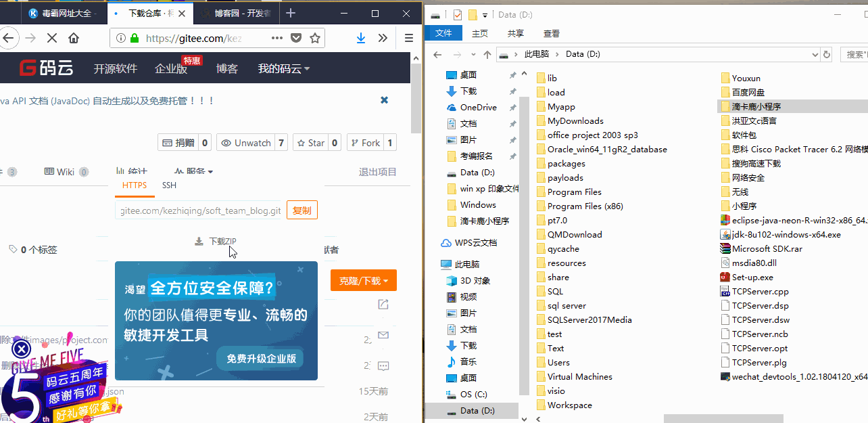Open the 克隆/下载 dropdown button

[364, 280]
